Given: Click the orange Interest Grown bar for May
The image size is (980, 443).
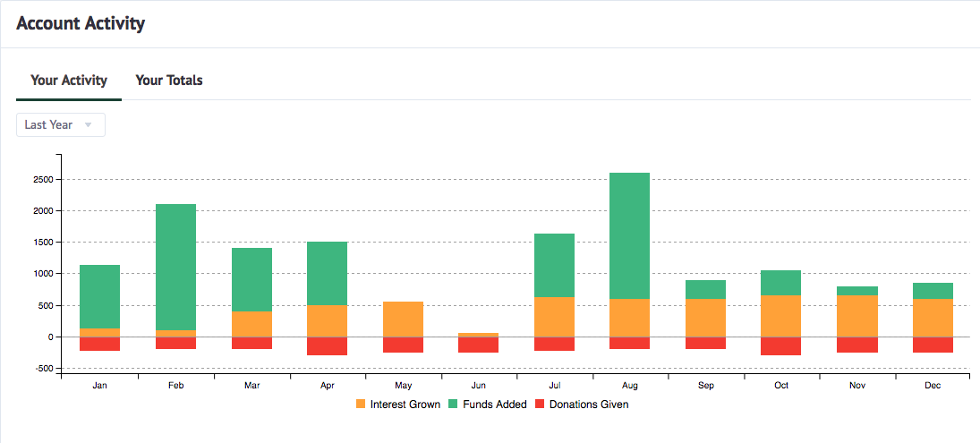Looking at the screenshot, I should [x=403, y=319].
